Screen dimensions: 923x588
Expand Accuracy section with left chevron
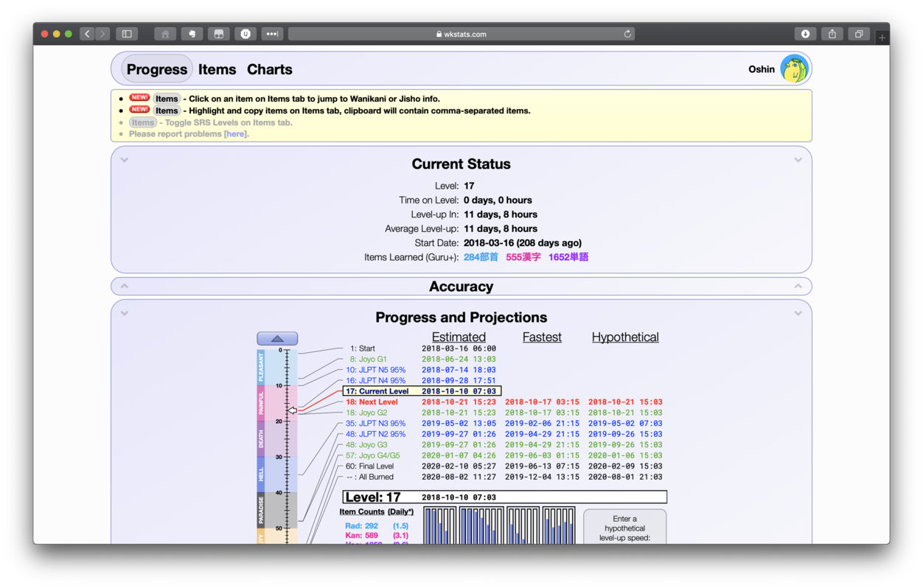[125, 286]
